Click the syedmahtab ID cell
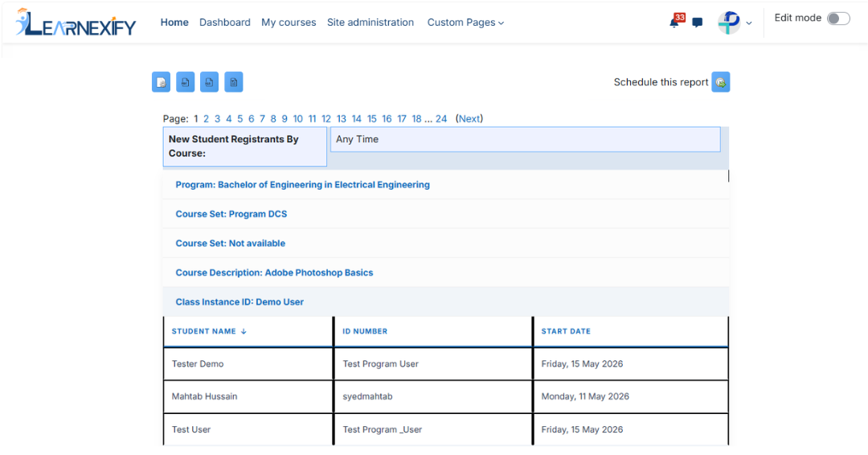 (433, 397)
